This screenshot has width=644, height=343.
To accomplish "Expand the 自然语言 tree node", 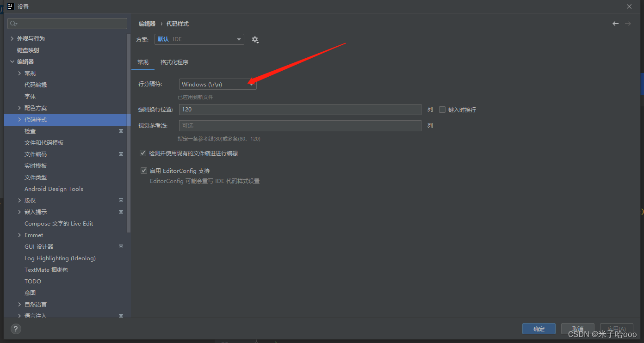I will click(19, 304).
